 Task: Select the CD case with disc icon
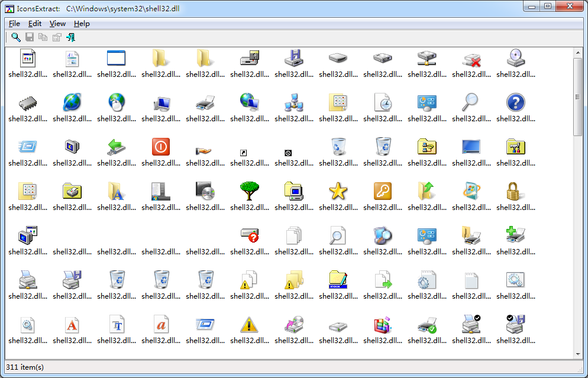[x=205, y=191]
